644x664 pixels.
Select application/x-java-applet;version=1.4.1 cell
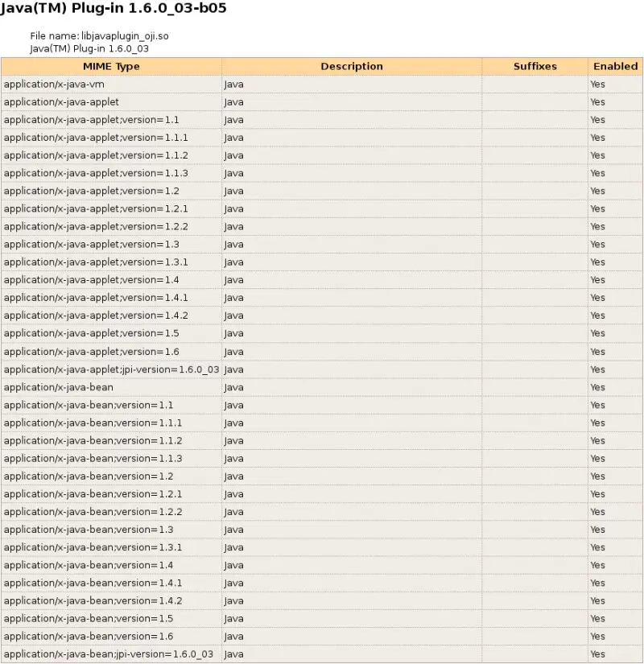click(x=111, y=298)
